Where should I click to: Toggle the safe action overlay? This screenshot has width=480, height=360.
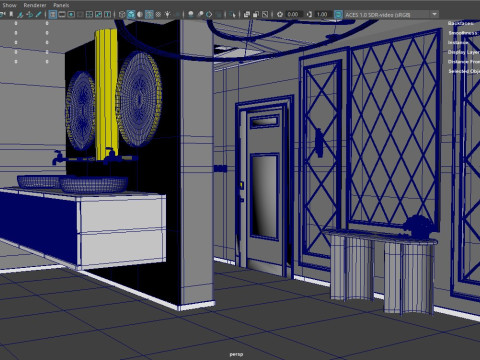[98, 14]
